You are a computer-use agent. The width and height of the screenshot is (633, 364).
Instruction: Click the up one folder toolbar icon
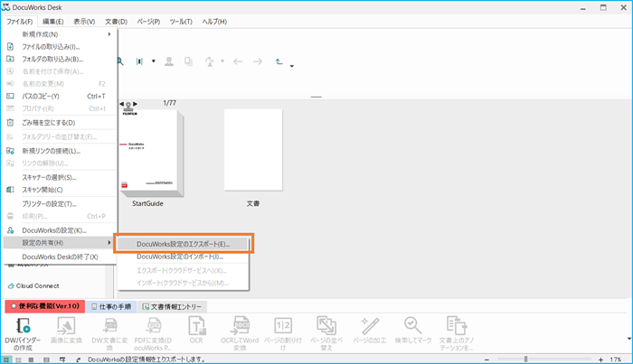pos(279,61)
